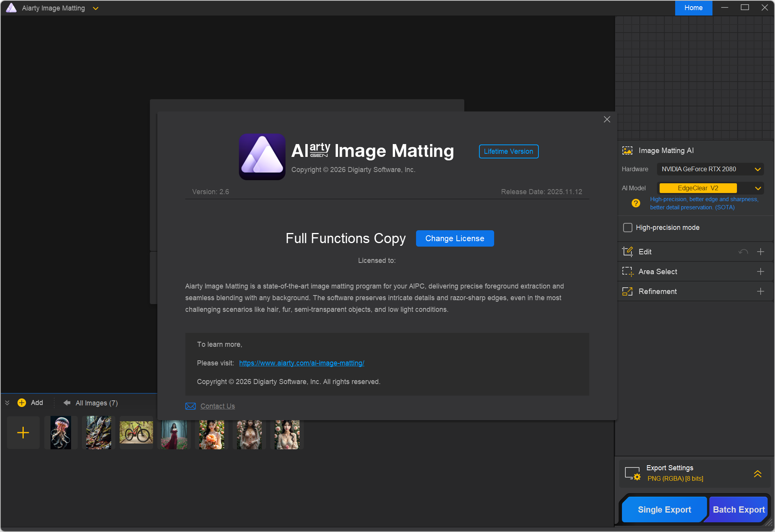The width and height of the screenshot is (775, 532).
Task: Click the Edit undo arrow icon
Action: click(x=743, y=252)
